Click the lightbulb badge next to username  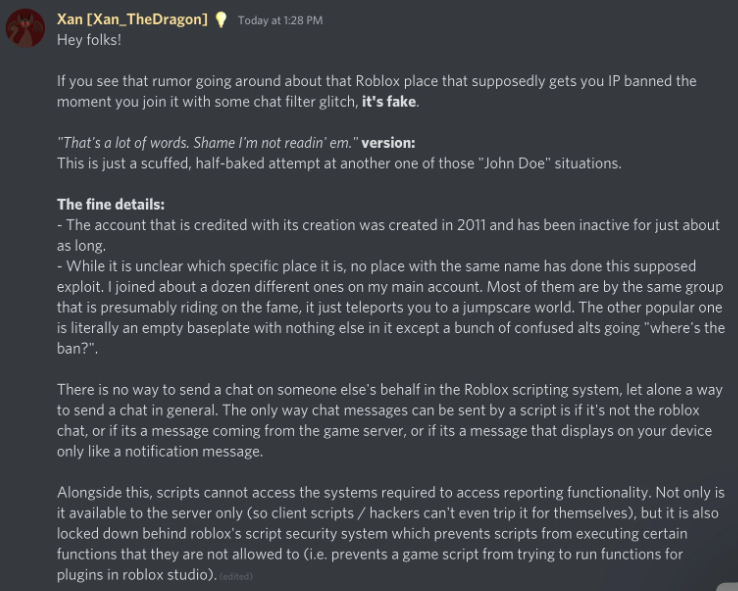pyautogui.click(x=221, y=20)
